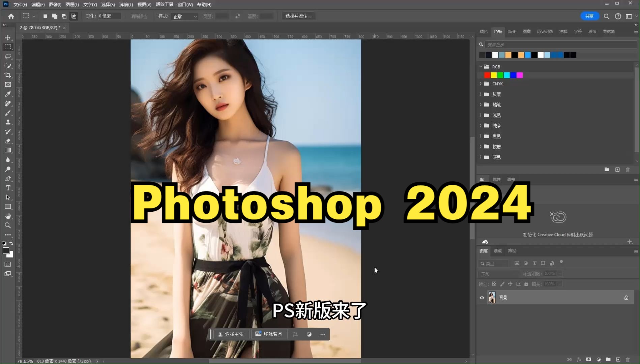This screenshot has width=640, height=364.
Task: Open the fx layer styles menu
Action: point(579,360)
